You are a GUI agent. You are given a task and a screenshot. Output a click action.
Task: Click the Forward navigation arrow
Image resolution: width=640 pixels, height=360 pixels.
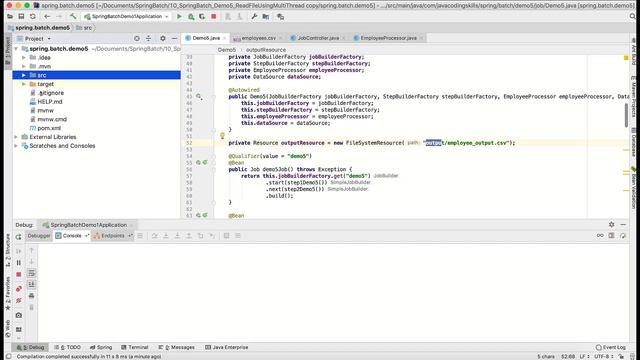coord(59,16)
